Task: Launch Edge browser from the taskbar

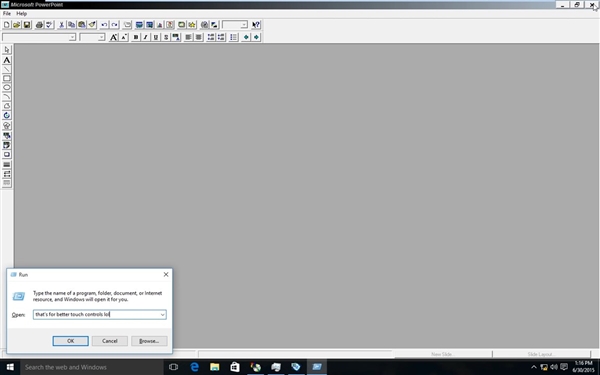Action: pyautogui.click(x=194, y=367)
